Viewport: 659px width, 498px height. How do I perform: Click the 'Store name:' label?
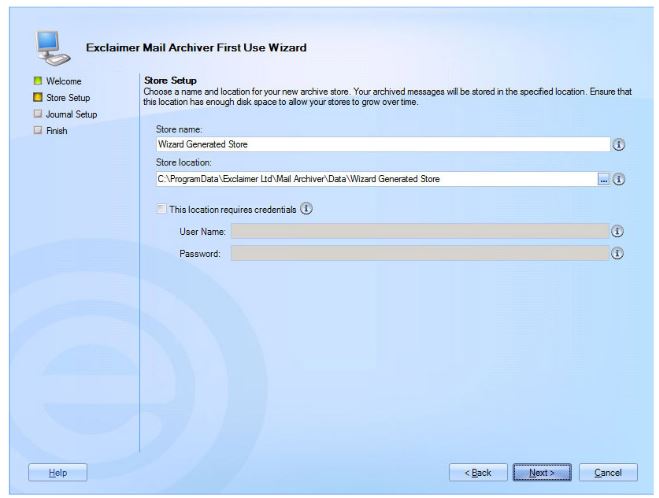tap(179, 129)
